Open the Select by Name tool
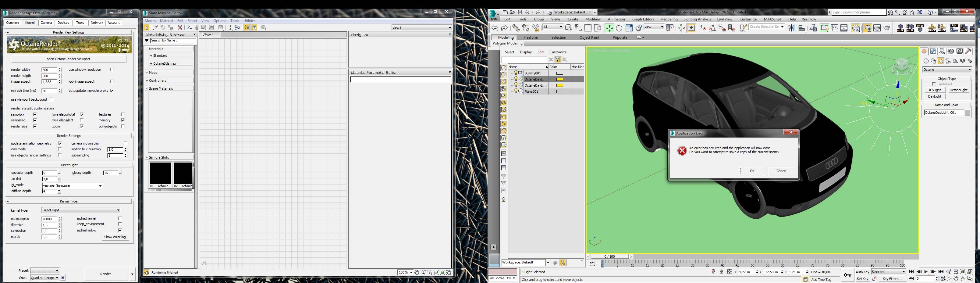 point(578,28)
